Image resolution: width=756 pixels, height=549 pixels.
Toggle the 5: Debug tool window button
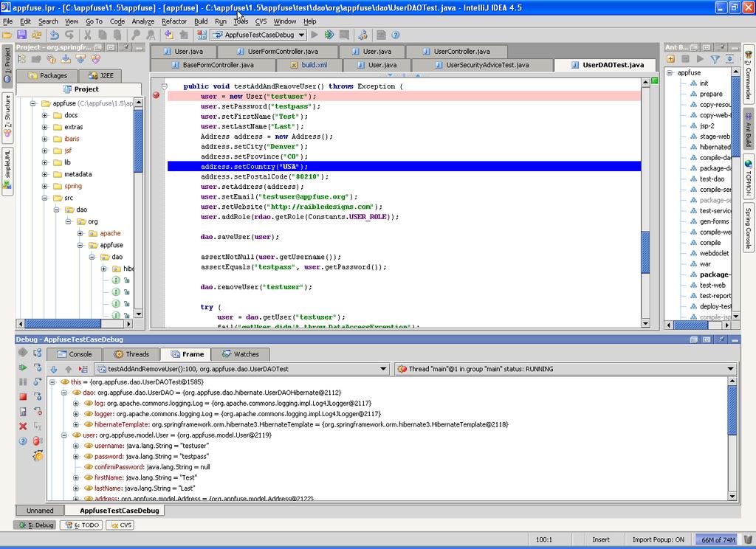(x=35, y=525)
